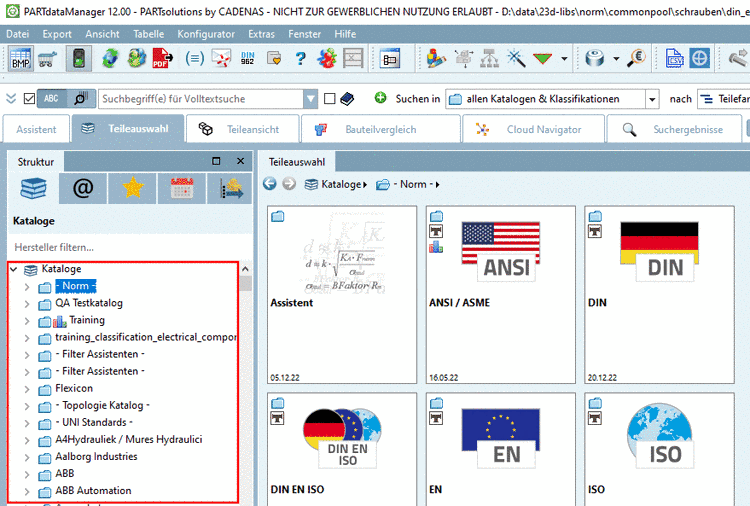Click the @ icon in Struktur panel

click(x=83, y=188)
